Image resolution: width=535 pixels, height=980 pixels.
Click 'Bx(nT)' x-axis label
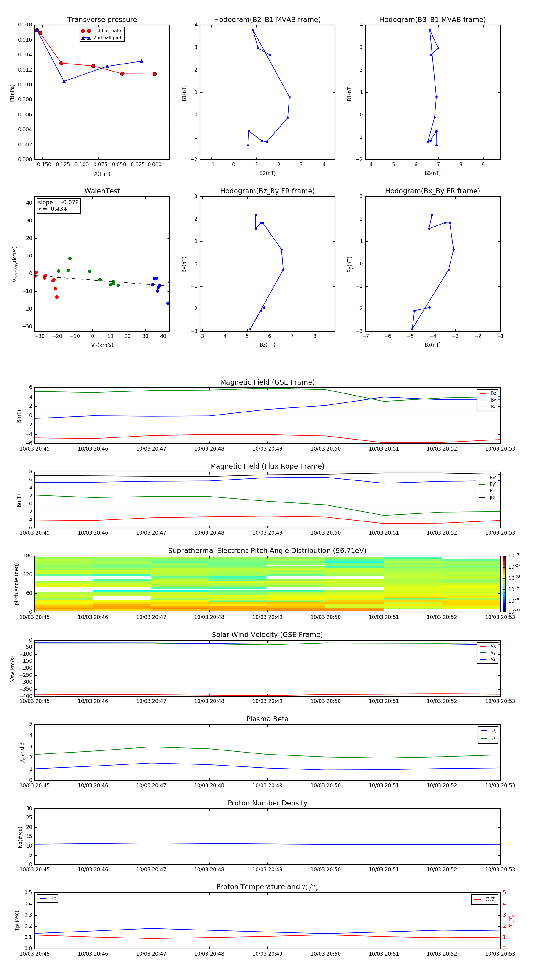(x=432, y=345)
